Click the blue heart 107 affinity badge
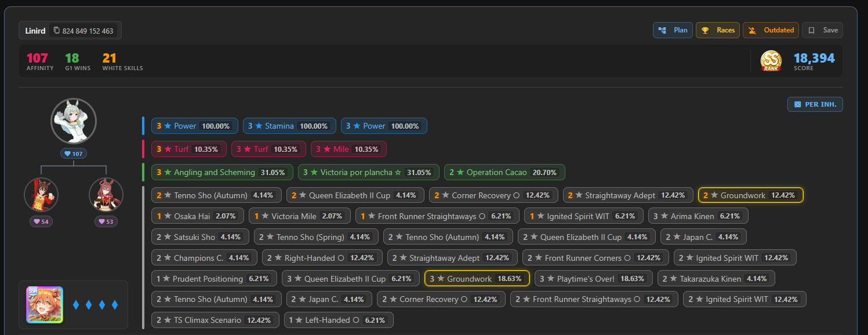This screenshot has height=335, width=868. tap(74, 154)
